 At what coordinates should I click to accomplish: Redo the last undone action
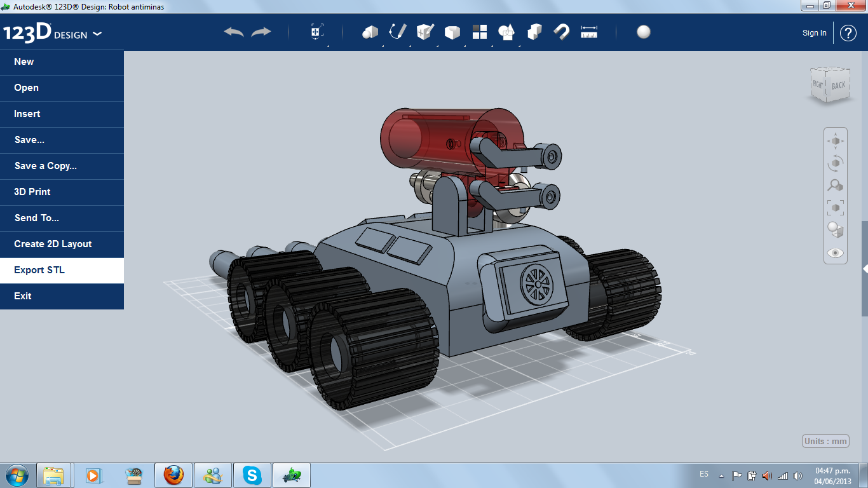tap(261, 32)
